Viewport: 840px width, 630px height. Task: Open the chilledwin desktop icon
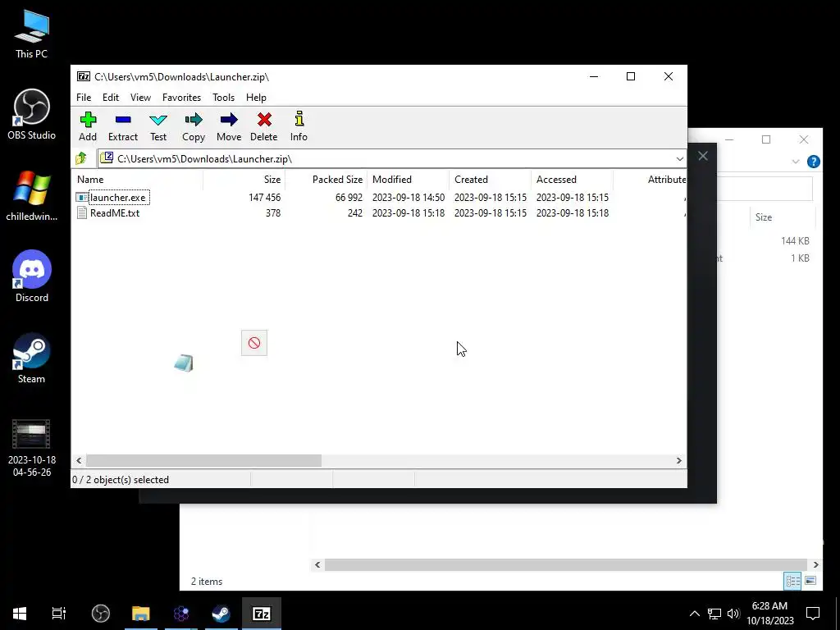[32, 196]
